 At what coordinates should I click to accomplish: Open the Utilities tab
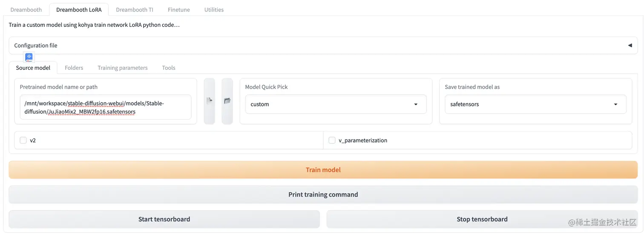214,9
